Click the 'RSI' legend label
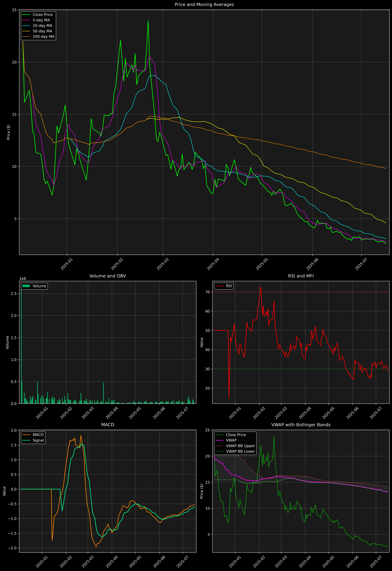Screen dimensions: 392x571 coord(229,286)
